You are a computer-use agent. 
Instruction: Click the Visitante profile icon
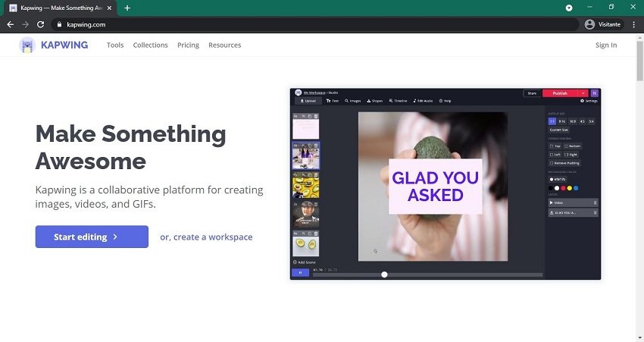click(590, 24)
